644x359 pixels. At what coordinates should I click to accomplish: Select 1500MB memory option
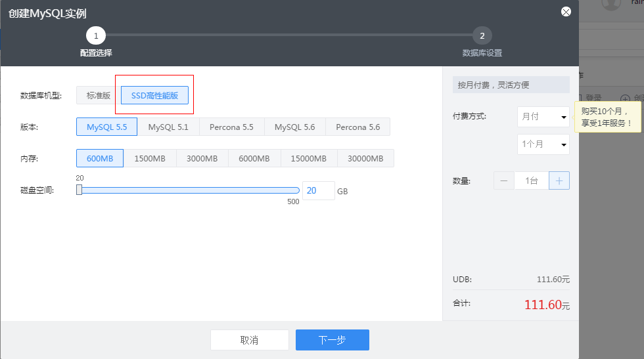point(150,158)
